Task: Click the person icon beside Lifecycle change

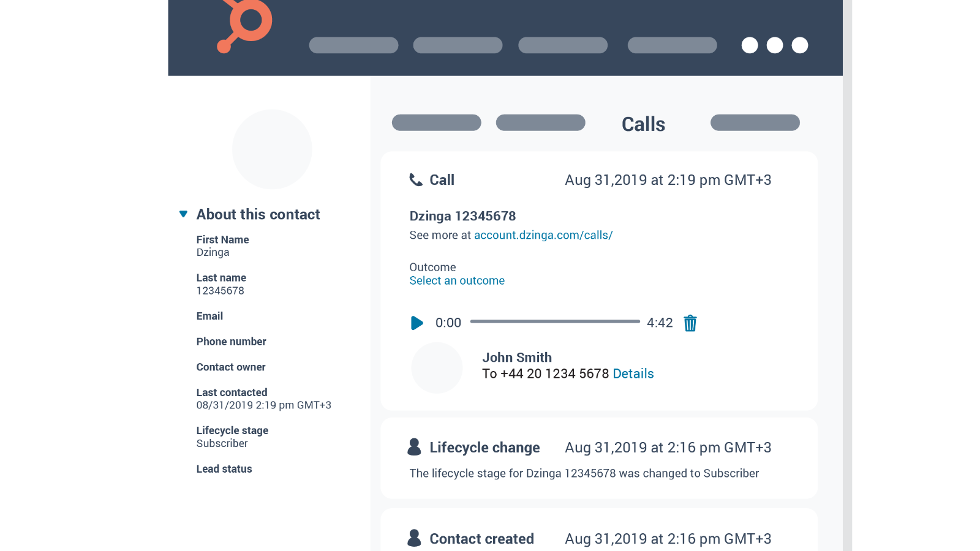Action: click(414, 447)
